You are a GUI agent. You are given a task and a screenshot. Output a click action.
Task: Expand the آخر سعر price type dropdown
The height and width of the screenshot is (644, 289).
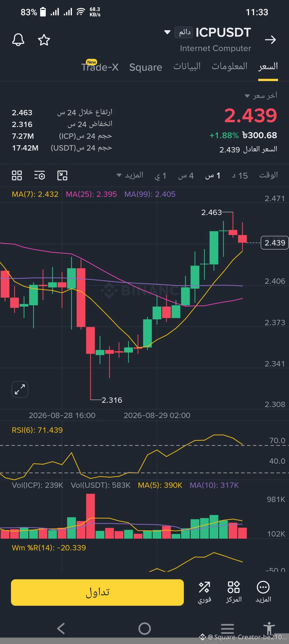pyautogui.click(x=261, y=96)
